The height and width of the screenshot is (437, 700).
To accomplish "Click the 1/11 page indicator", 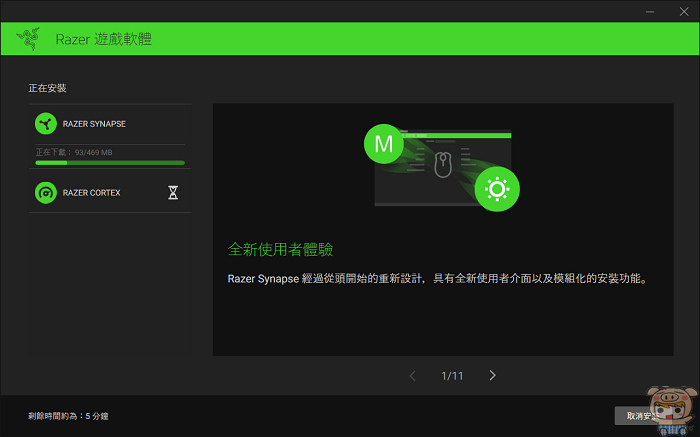I will click(x=452, y=376).
